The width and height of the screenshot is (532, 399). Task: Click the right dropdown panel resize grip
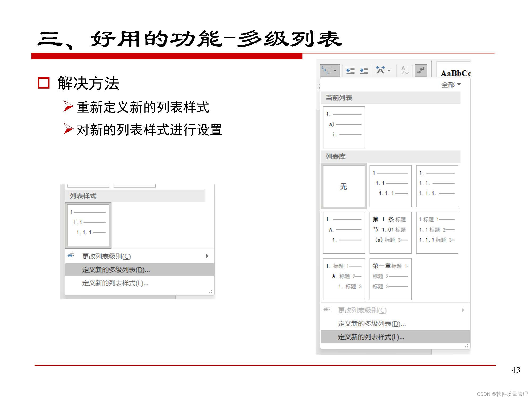(467, 346)
